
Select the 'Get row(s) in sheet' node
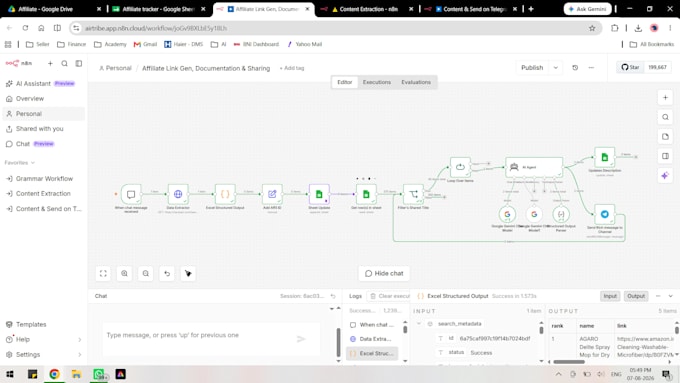pos(366,194)
